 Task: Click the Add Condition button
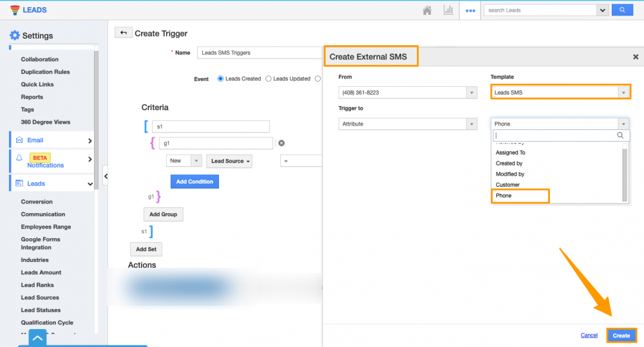pos(194,182)
